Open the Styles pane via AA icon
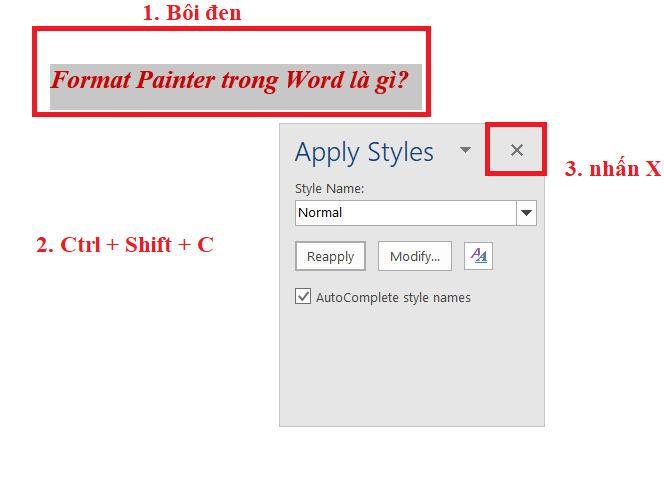664x492 pixels. pos(479,256)
